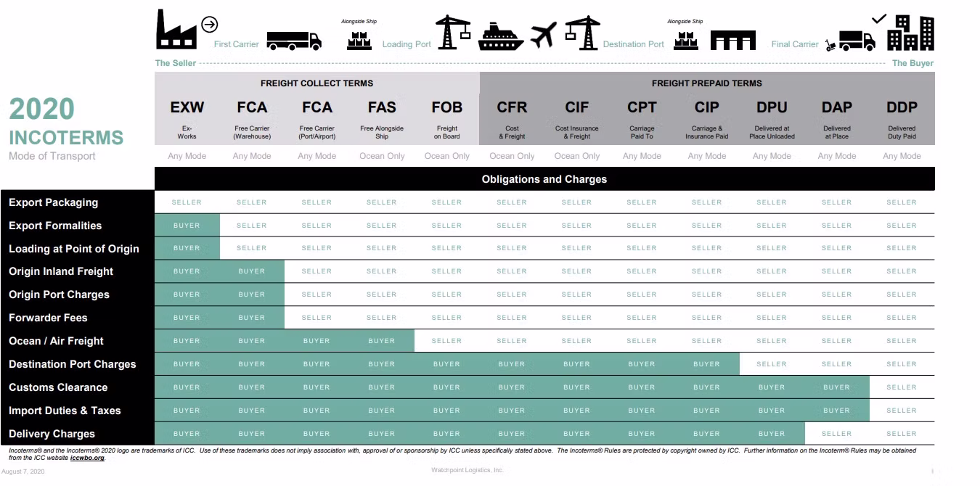Click the Loading Port crane icon
980x486 pixels.
click(x=453, y=33)
